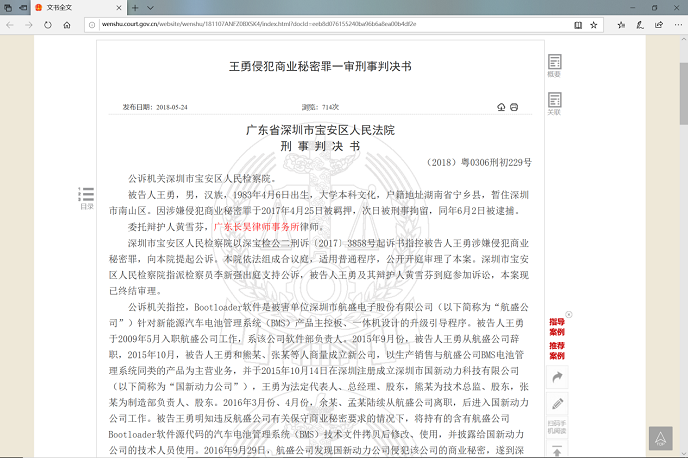Open 扫码手机阅读 QR code reading
The height and width of the screenshot is (458, 688).
557,427
